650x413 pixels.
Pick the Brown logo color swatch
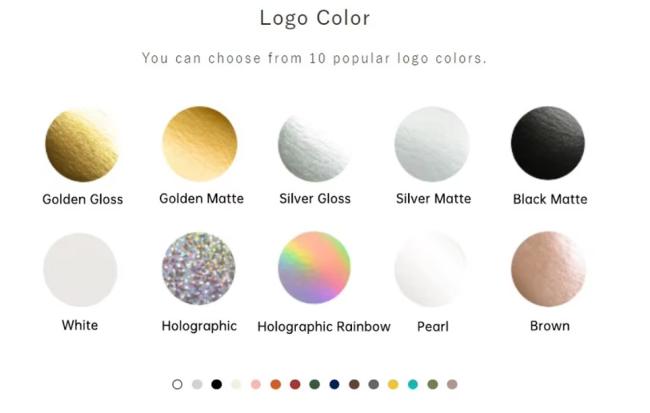point(548,270)
